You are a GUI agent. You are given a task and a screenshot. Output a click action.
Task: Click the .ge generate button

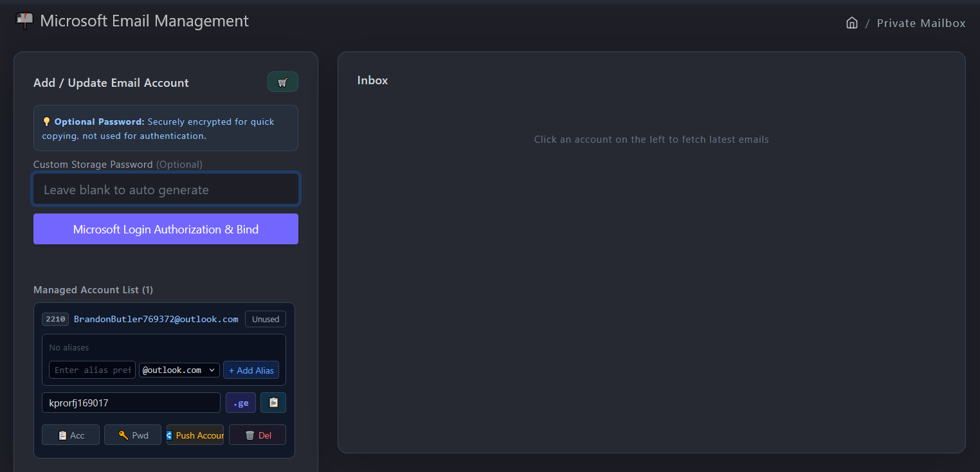coord(241,403)
